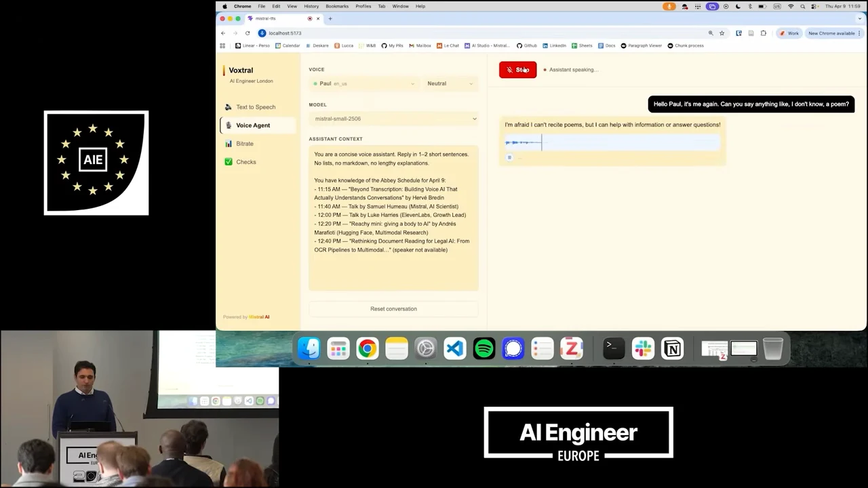Open Finder from the Dock
This screenshot has width=868, height=488.
309,348
